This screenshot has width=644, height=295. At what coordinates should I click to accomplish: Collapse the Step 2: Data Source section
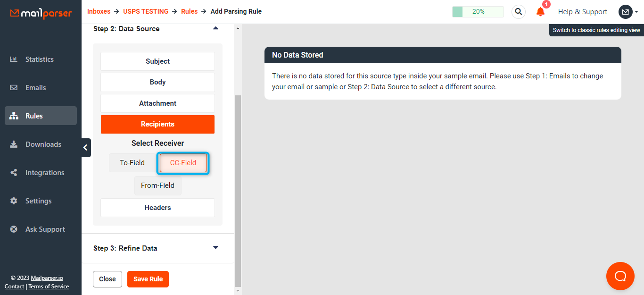215,28
